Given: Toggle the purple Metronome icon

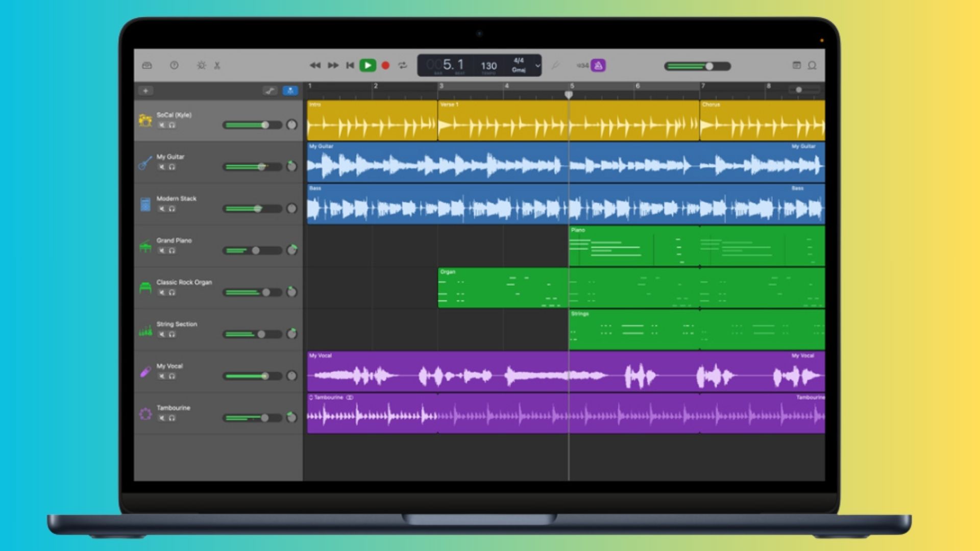Looking at the screenshot, I should pos(598,65).
